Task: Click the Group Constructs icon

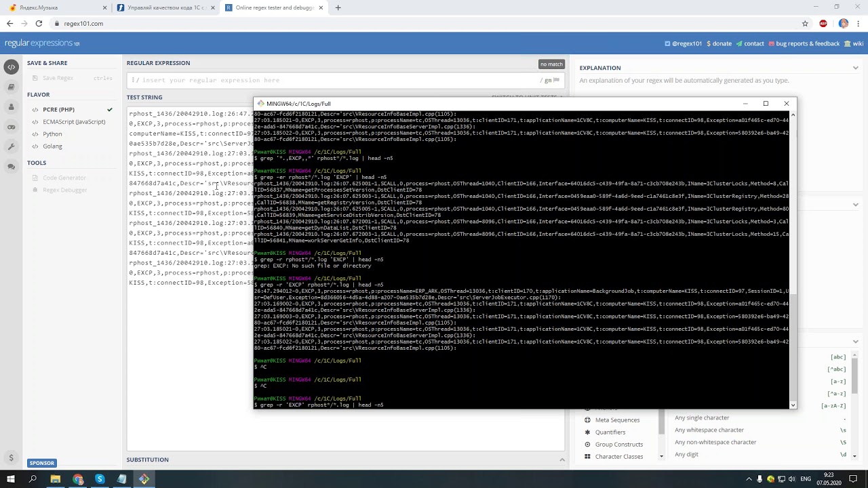Action: (587, 445)
